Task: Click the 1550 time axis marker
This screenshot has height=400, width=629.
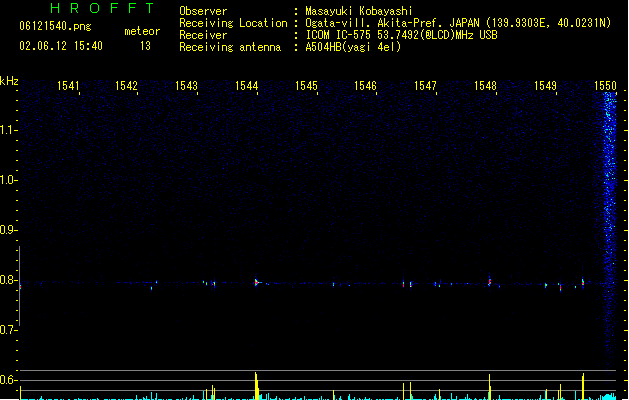Action: pos(605,86)
